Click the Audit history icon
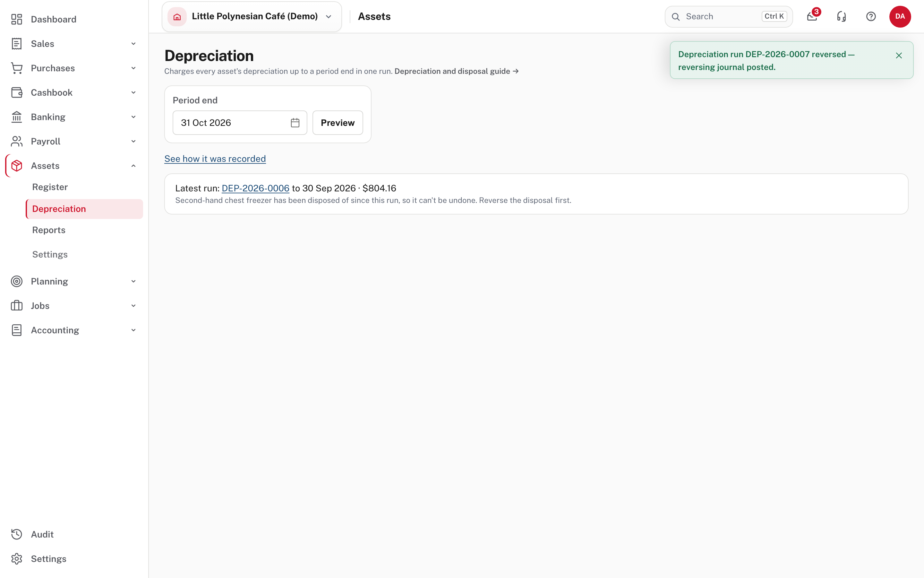 point(16,534)
